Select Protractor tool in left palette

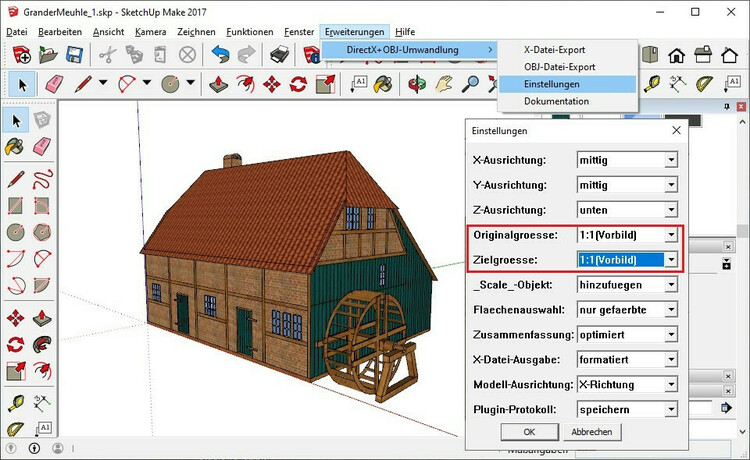16,428
